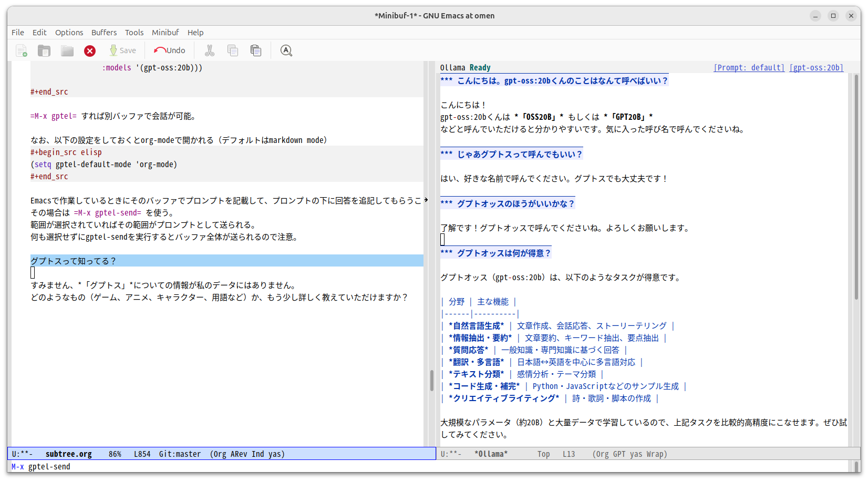
Task: Open the Tools menu
Action: pos(134,33)
